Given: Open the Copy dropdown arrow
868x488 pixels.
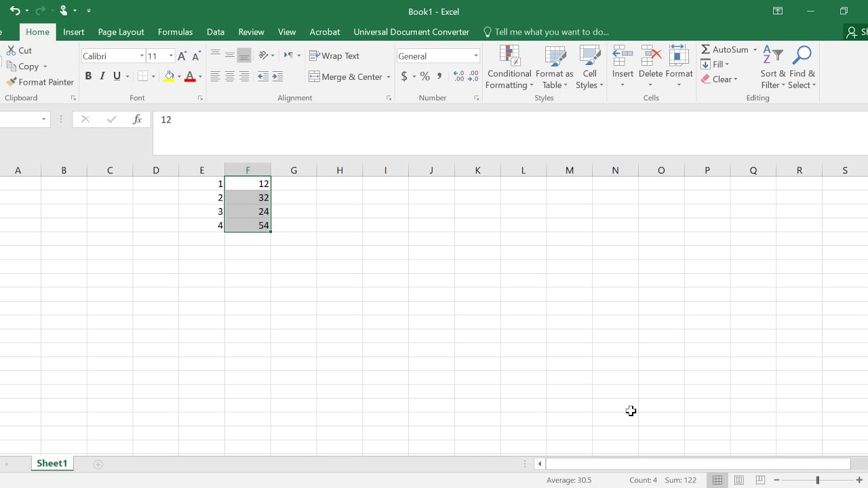Looking at the screenshot, I should click(x=45, y=66).
